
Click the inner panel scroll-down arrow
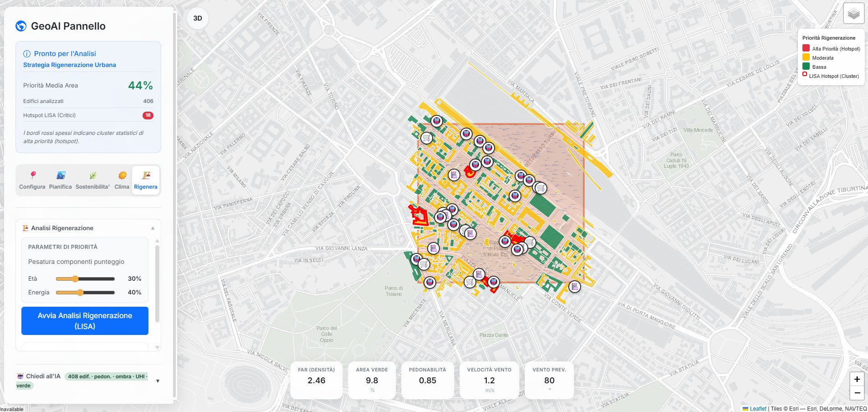(157, 347)
